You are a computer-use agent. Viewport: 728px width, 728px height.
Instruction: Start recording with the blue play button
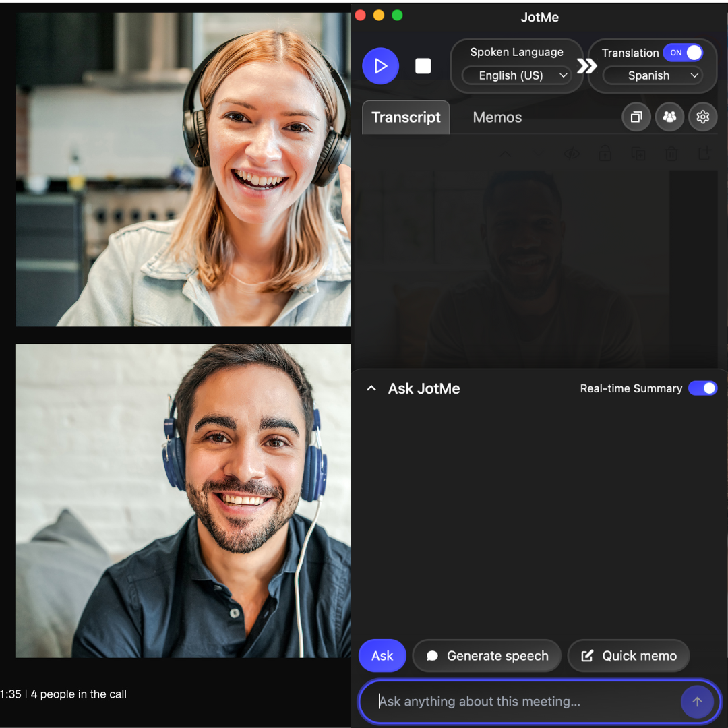tap(380, 66)
